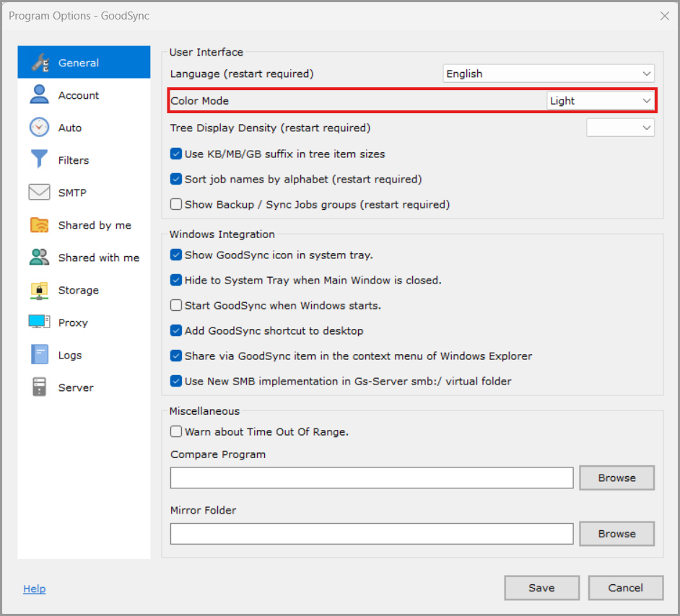
Task: Cancel the options dialog
Action: click(625, 588)
